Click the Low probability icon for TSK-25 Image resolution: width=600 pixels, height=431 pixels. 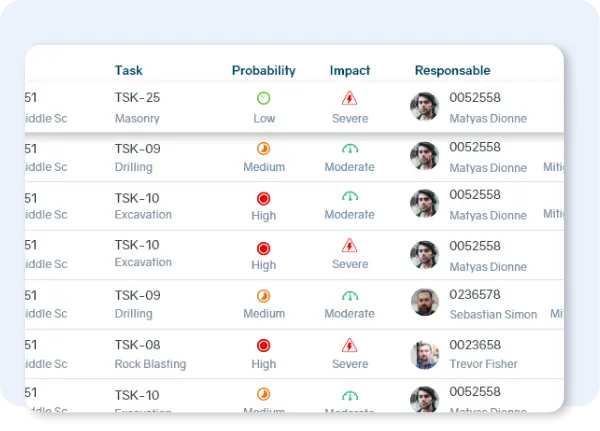(264, 99)
